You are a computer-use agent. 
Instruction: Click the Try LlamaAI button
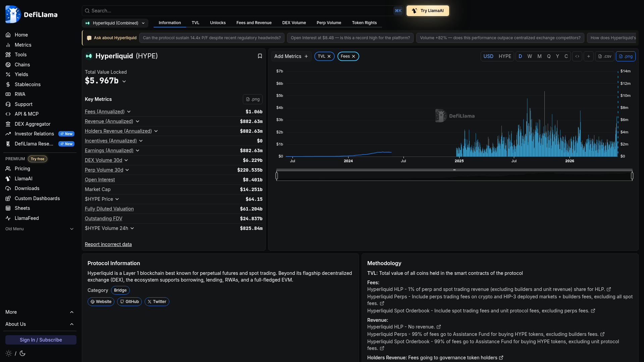pos(428,11)
